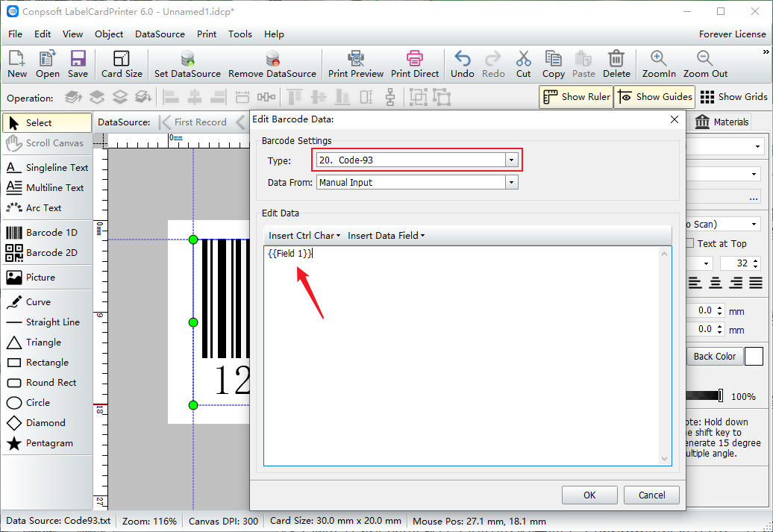Select the Diamond shape tool

[x=47, y=423]
